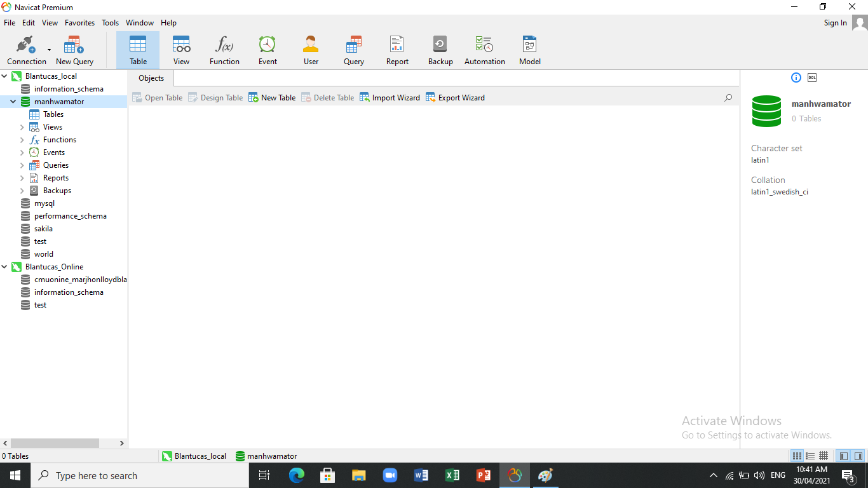This screenshot has width=868, height=488.
Task: Open the Tools menu
Action: [x=110, y=23]
